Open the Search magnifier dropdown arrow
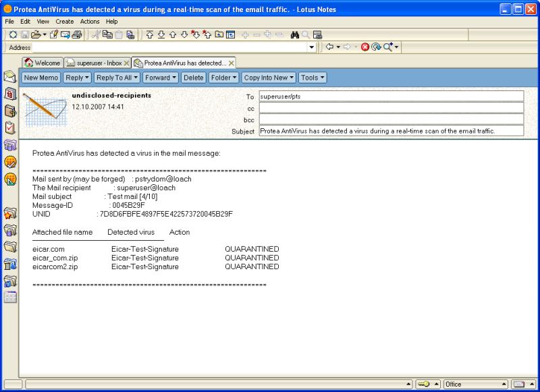540x392 pixels. coord(397,47)
